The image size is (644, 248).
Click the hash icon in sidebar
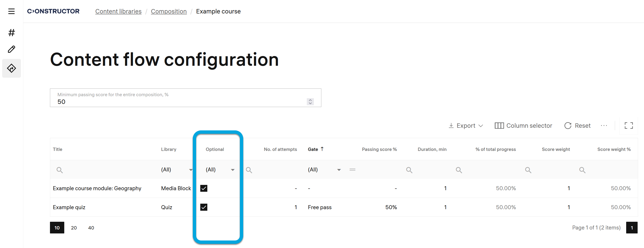pos(11,33)
